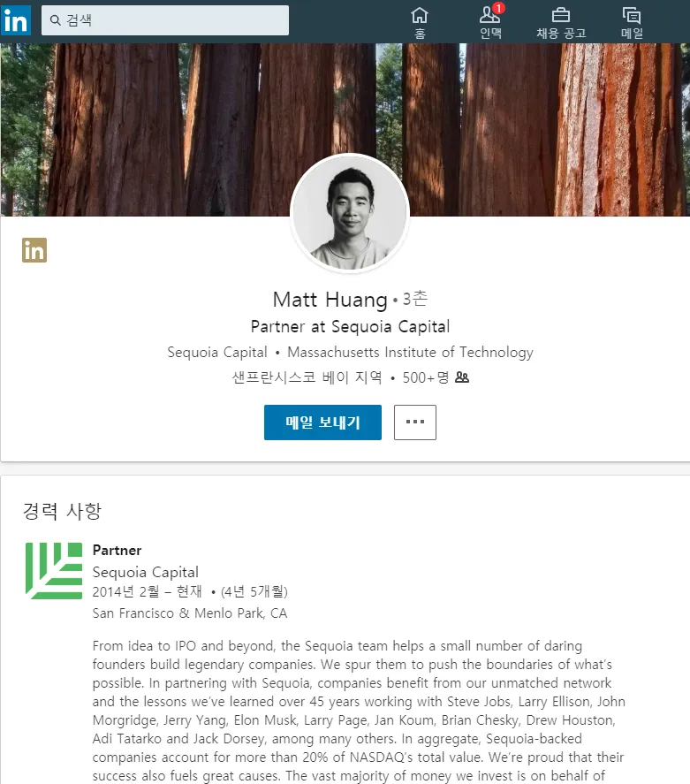
Task: Click the green Sequoia Capital company logo
Action: 54,571
